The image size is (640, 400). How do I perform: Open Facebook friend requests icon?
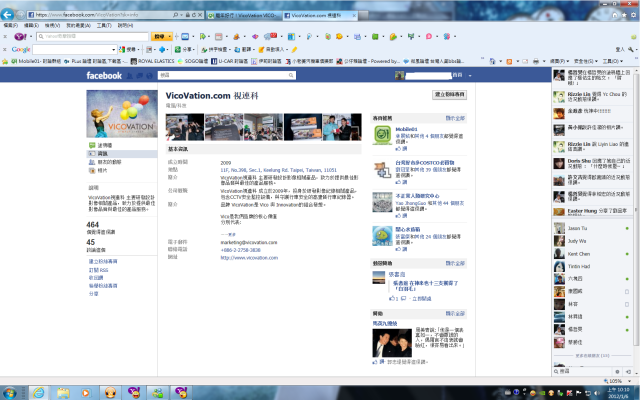click(130, 76)
